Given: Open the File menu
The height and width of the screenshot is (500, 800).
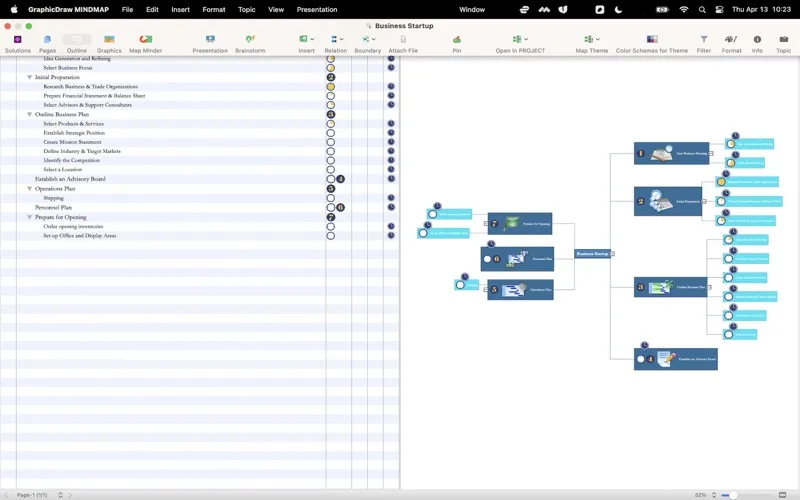Looking at the screenshot, I should click(x=127, y=9).
